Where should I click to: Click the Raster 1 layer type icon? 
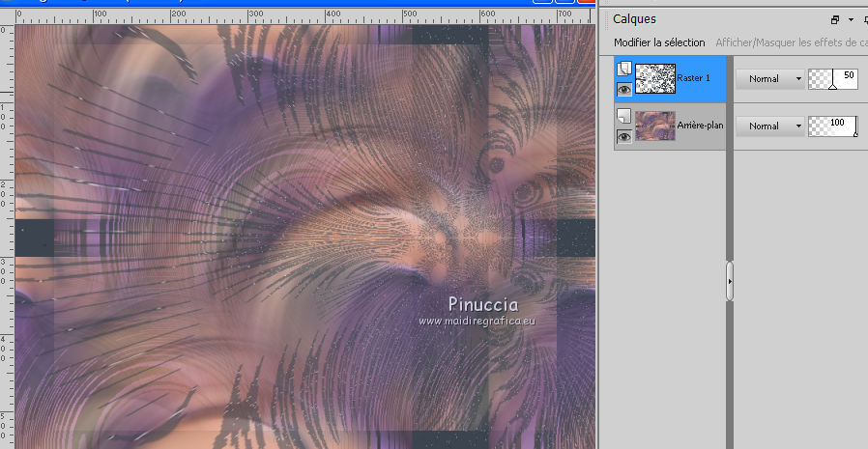click(623, 70)
